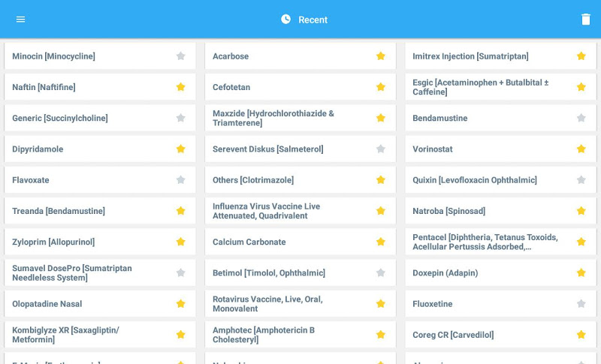Select Zyloprim [Allopurinol]
The height and width of the screenshot is (364, 601).
[100, 242]
